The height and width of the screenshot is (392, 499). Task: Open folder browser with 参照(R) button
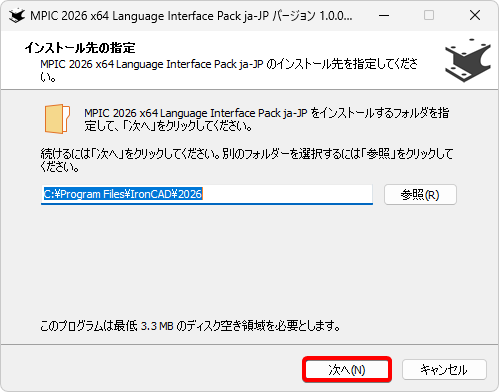(420, 194)
